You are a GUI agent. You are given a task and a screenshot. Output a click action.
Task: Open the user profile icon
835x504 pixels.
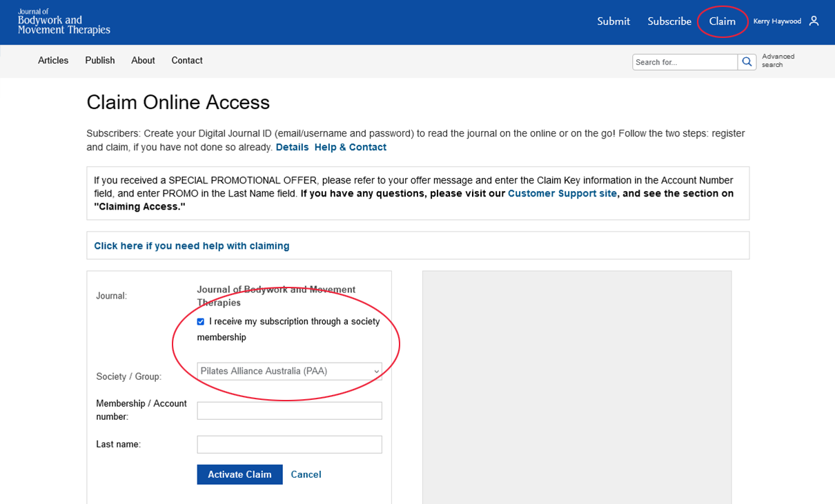click(x=814, y=21)
